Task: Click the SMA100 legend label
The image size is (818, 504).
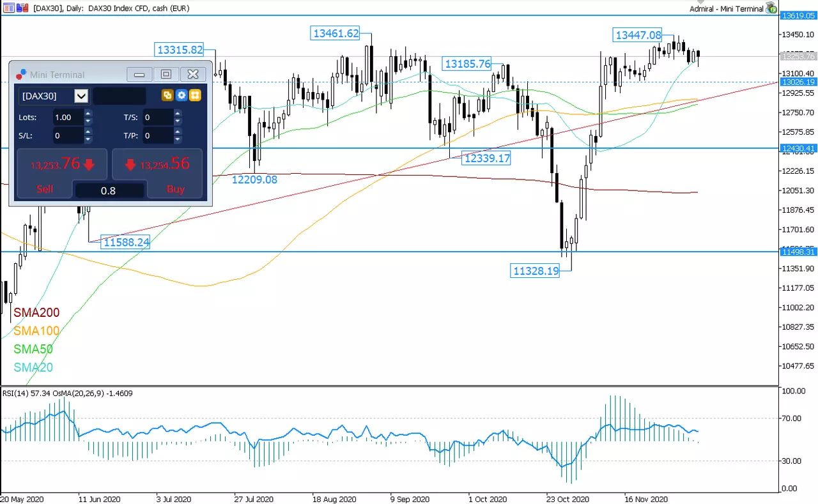Action: 36,331
